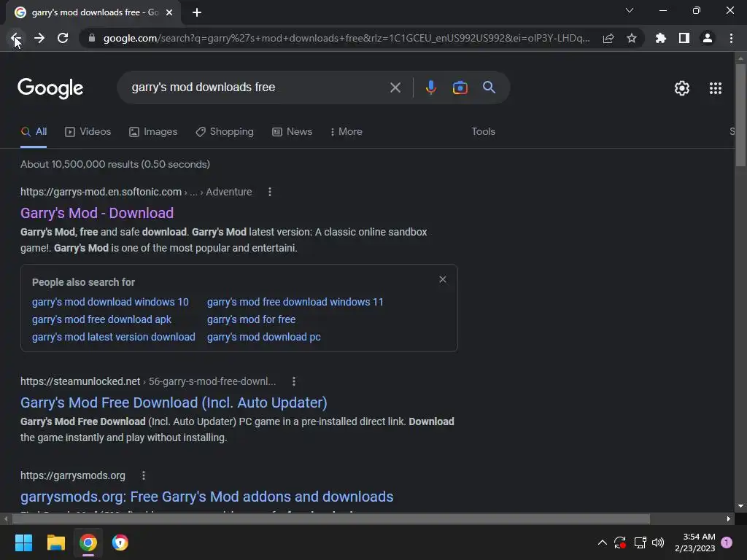Search by image with Google Lens camera

point(460,87)
